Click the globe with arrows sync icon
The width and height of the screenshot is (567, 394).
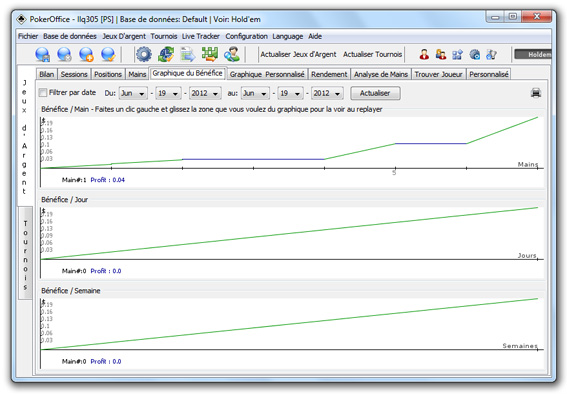[166, 55]
